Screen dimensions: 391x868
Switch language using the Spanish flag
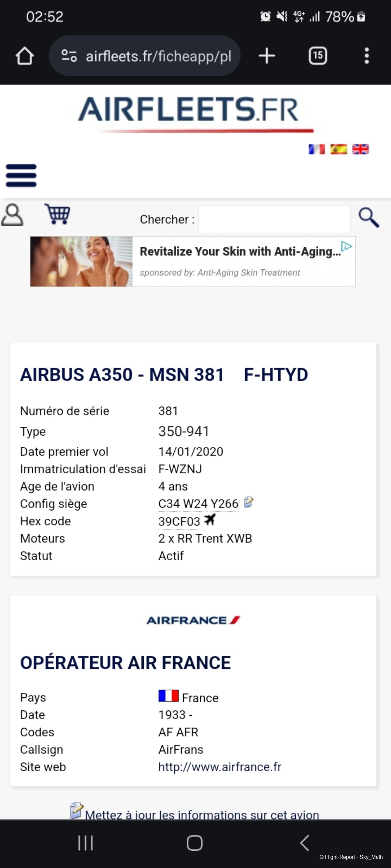pyautogui.click(x=338, y=149)
